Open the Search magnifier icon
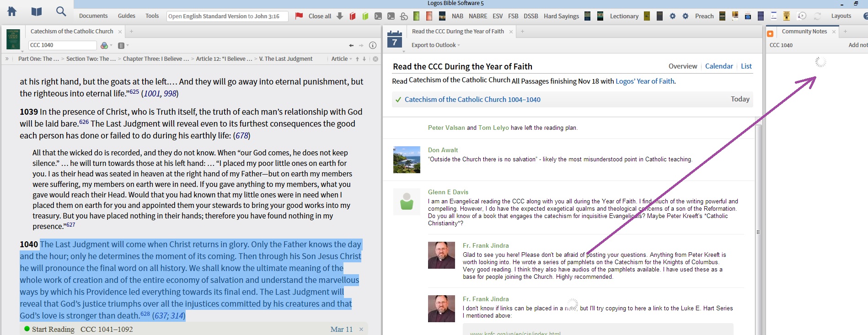Viewport: 868px width, 335px height. tap(61, 11)
